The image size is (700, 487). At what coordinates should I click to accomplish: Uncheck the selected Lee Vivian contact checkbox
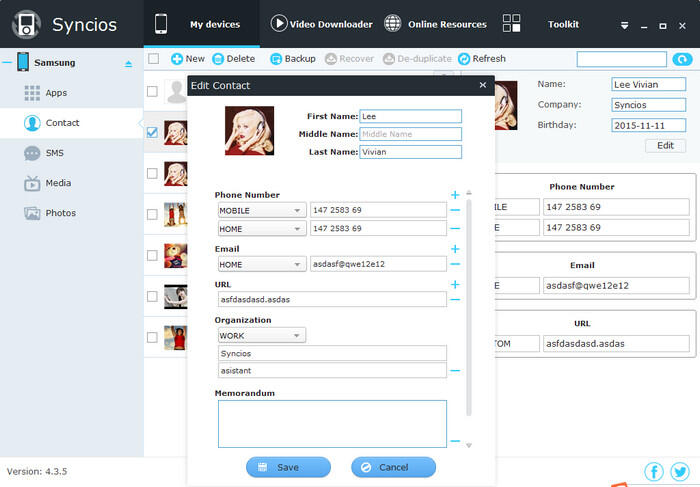152,132
